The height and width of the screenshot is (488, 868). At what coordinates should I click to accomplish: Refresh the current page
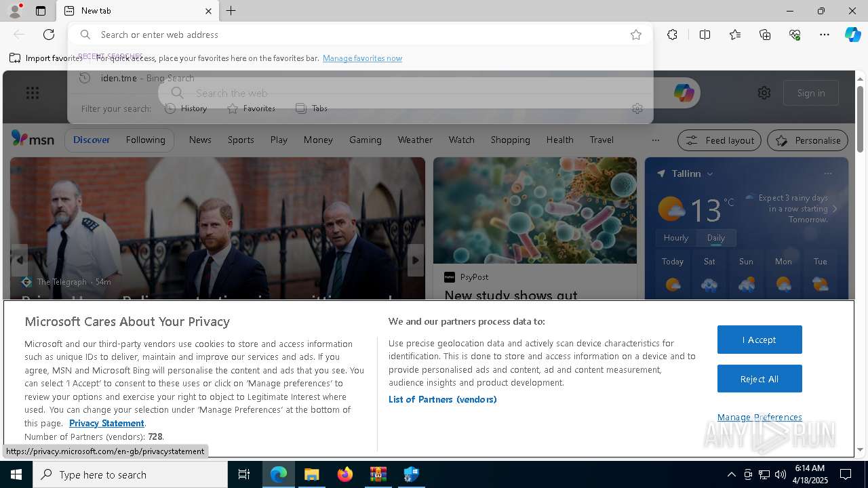coord(49,35)
